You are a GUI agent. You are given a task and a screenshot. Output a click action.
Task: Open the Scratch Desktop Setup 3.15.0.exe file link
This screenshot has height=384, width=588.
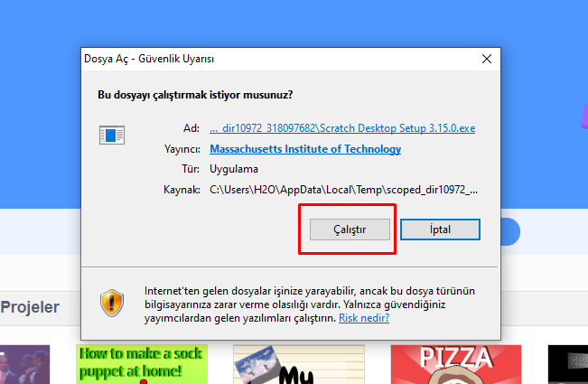click(x=341, y=128)
